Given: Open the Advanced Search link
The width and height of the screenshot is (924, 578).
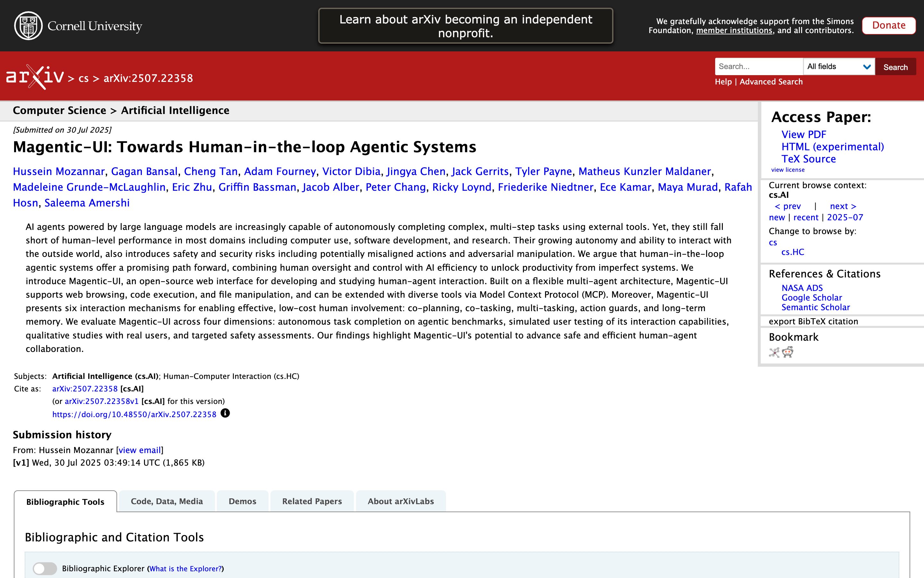Looking at the screenshot, I should pos(771,82).
